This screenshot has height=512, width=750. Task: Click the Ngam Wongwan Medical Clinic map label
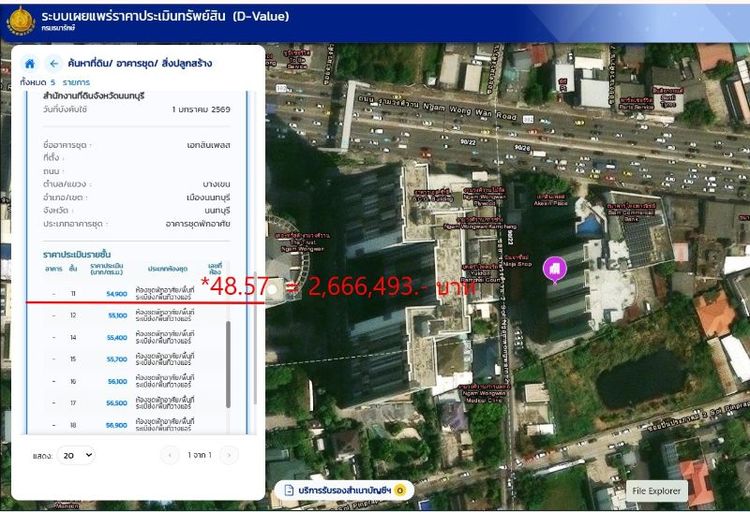483,393
